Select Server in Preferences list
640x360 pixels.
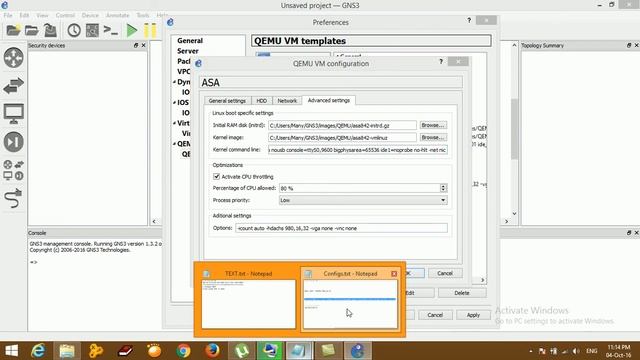(x=188, y=51)
